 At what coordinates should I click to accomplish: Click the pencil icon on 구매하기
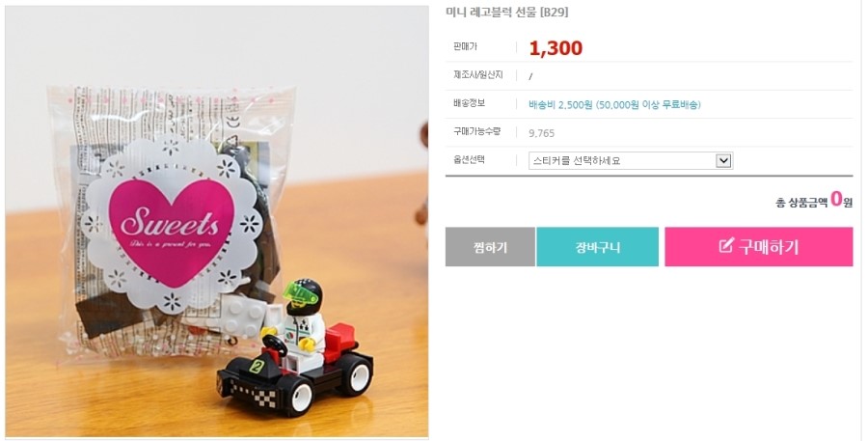[x=725, y=245]
